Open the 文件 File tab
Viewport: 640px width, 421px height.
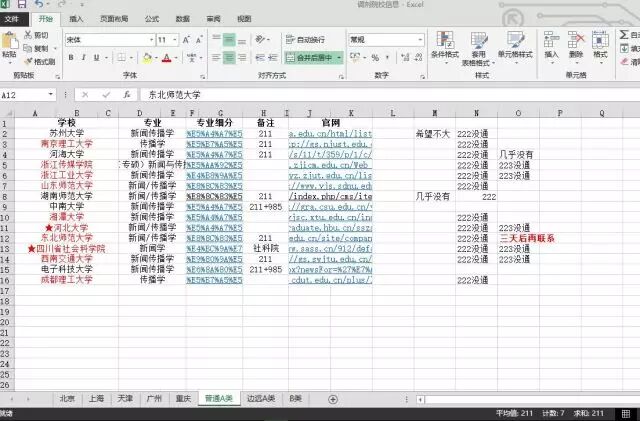pyautogui.click(x=12, y=19)
